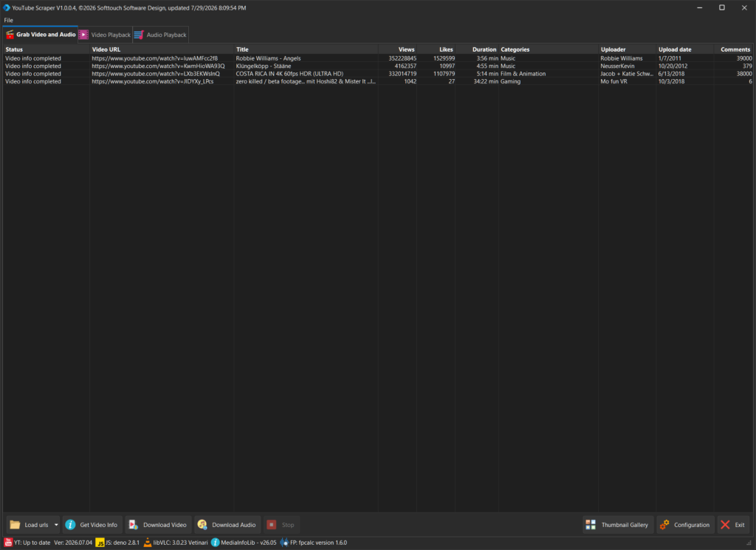The image size is (756, 550).
Task: Click the Exit button label
Action: coord(740,525)
